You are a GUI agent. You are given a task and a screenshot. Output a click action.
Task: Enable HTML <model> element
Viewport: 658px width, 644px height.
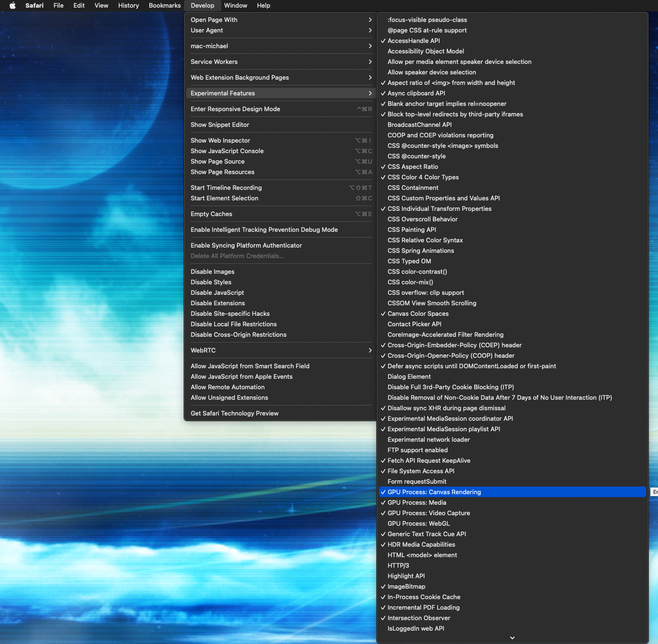pos(513,555)
